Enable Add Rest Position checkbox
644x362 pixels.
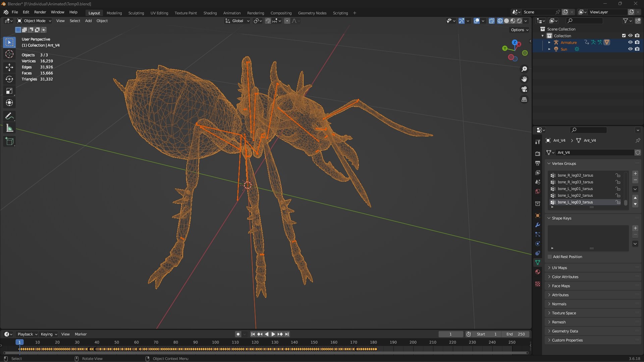click(x=550, y=257)
